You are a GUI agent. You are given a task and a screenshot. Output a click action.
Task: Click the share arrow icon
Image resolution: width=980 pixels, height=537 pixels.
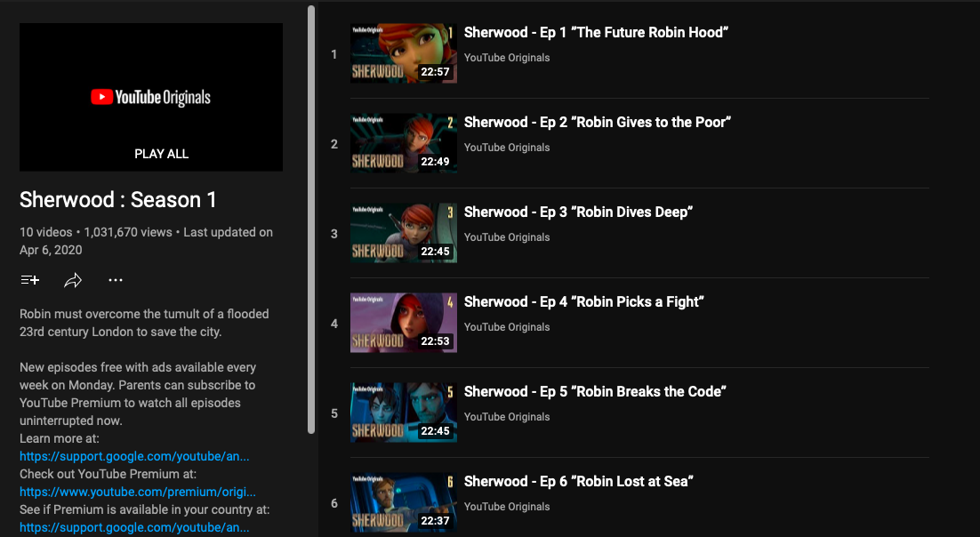pos(73,280)
